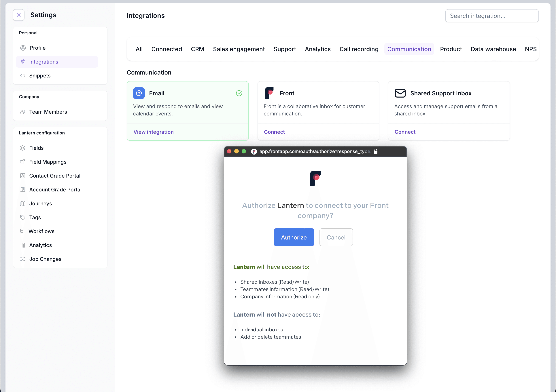Click the lock icon in popup address bar
Screen dimensions: 556x392
coord(376,151)
